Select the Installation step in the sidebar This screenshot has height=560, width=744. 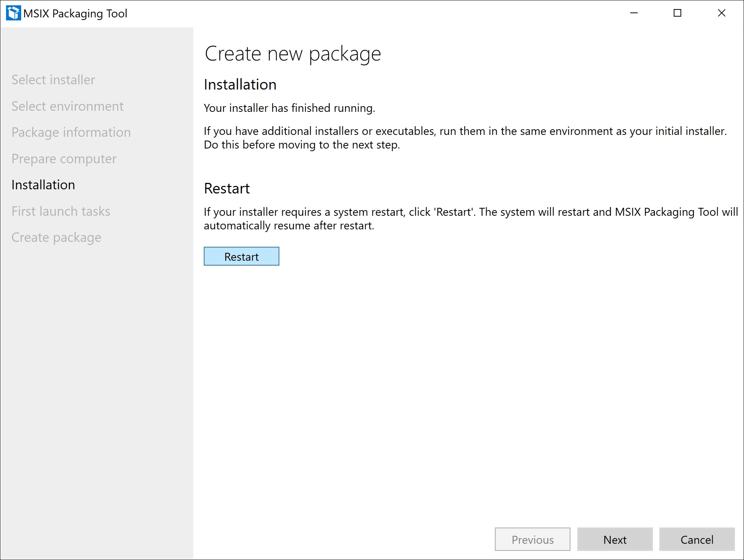click(43, 185)
